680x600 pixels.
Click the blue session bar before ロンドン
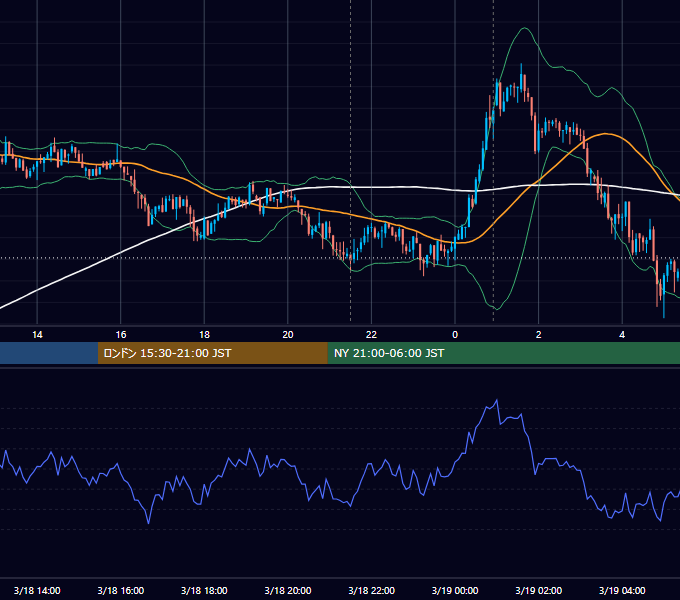coord(49,353)
